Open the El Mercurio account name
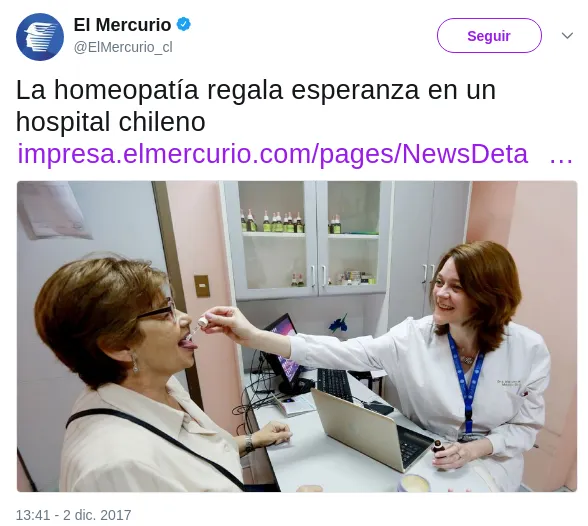The image size is (588, 526). click(122, 25)
